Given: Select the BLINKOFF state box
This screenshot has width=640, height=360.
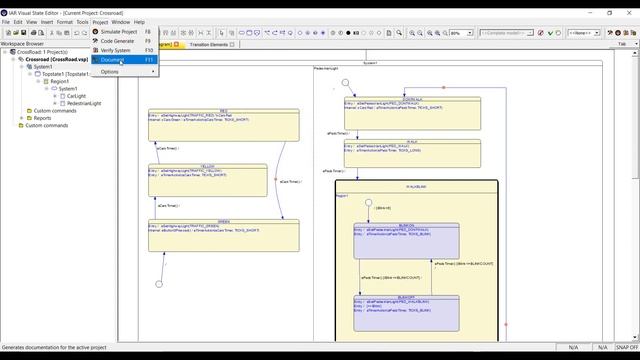Looking at the screenshot, I should pos(406,313).
